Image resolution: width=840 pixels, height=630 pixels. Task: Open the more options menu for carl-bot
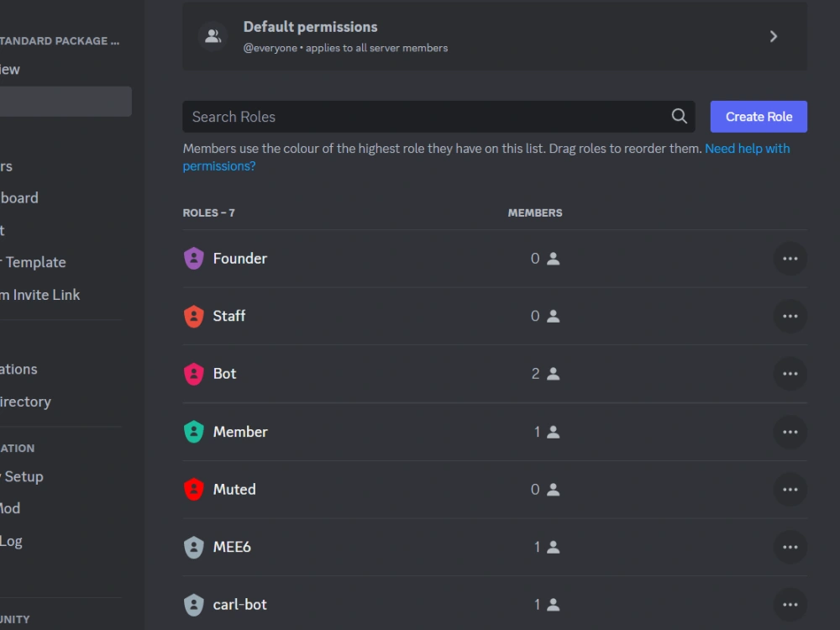tap(790, 604)
